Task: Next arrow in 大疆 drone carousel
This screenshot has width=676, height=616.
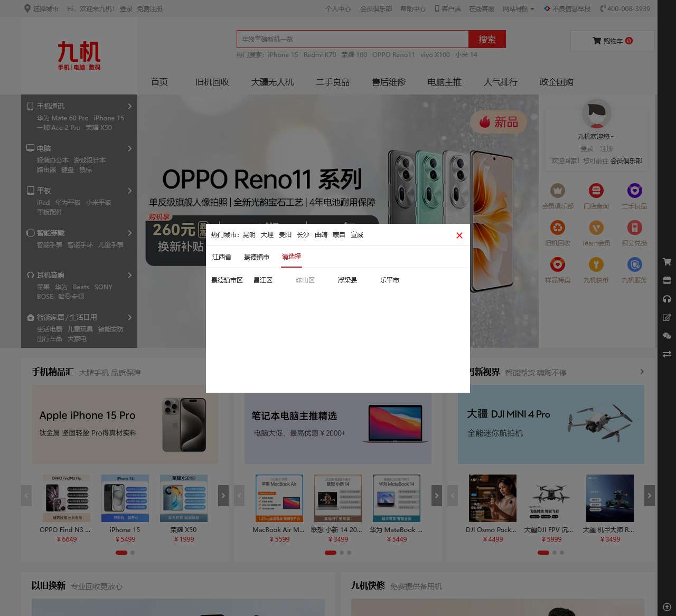Action: coord(650,496)
